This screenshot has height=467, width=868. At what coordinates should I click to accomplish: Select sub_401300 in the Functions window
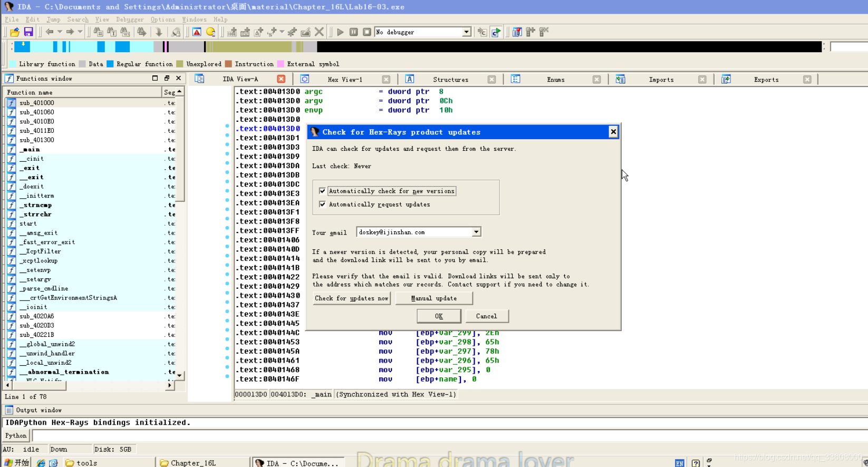pyautogui.click(x=36, y=140)
